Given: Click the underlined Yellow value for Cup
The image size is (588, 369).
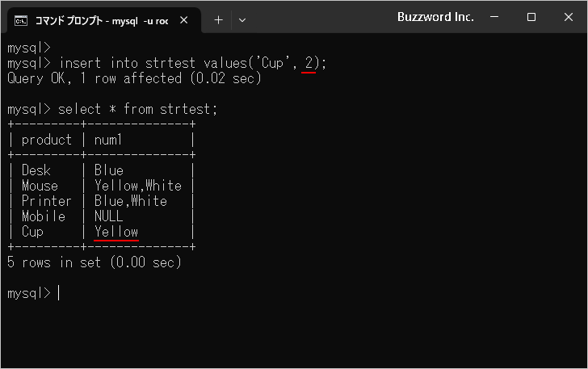Looking at the screenshot, I should [x=116, y=232].
